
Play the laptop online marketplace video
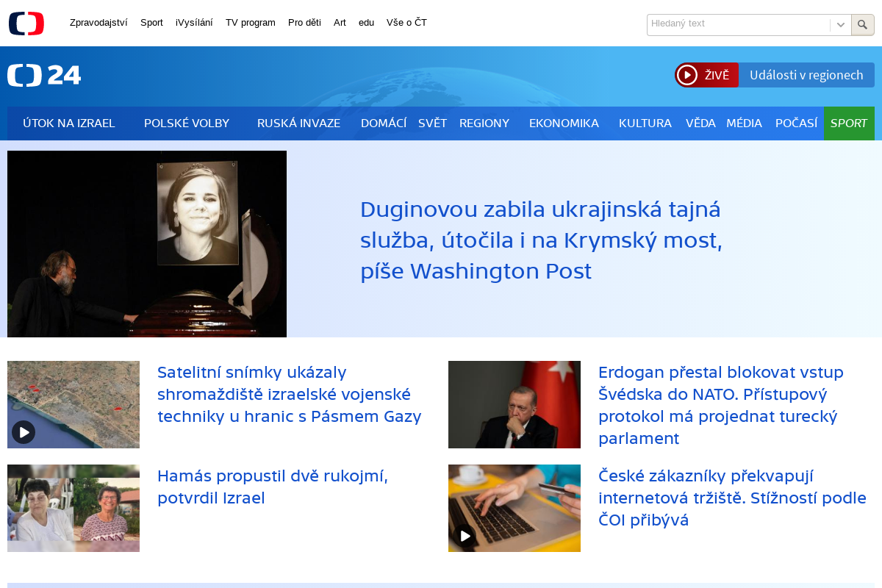[465, 536]
